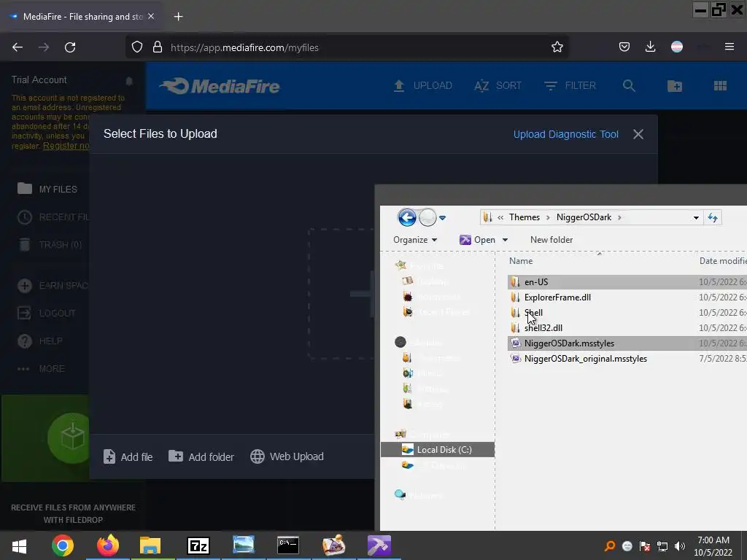This screenshot has width=747, height=560.
Task: Click Add file button
Action: click(x=128, y=456)
